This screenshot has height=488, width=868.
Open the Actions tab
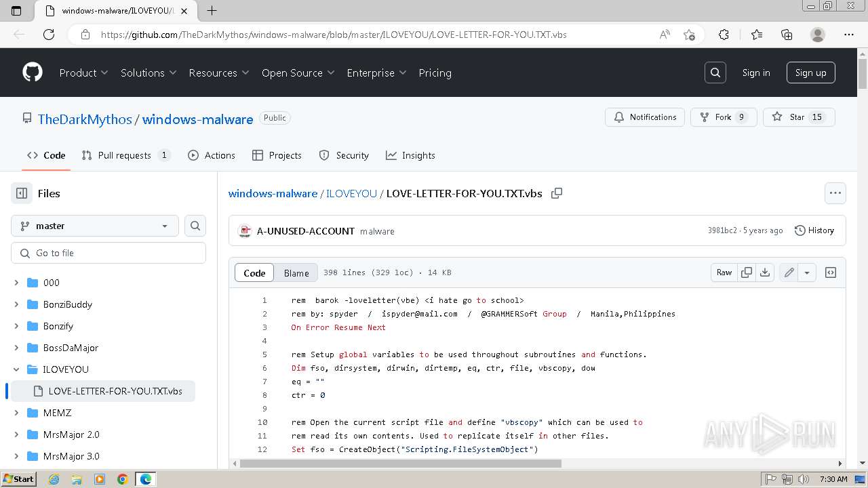tap(212, 155)
